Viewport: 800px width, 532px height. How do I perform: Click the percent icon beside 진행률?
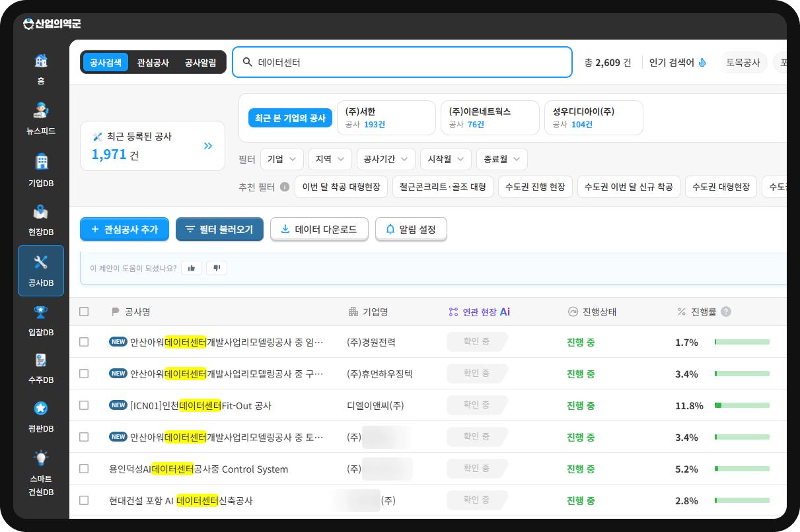point(682,312)
